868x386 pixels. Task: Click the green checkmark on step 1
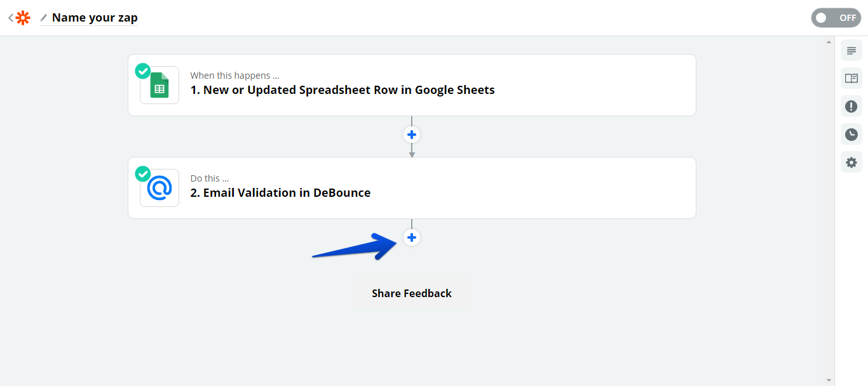pos(143,70)
